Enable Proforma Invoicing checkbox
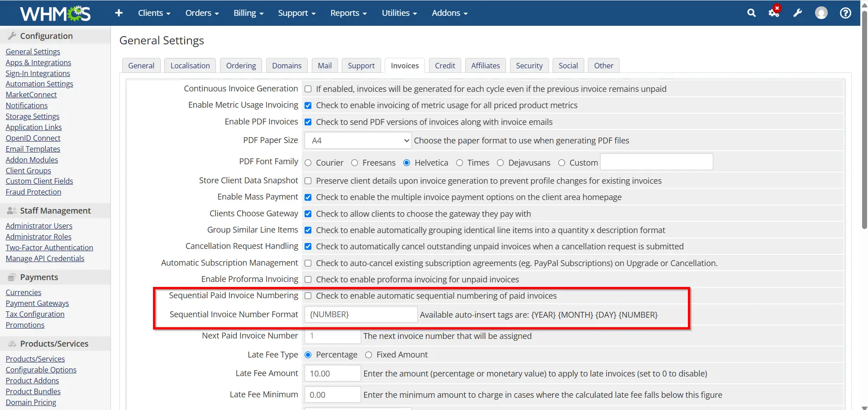The height and width of the screenshot is (410, 868). [x=308, y=280]
